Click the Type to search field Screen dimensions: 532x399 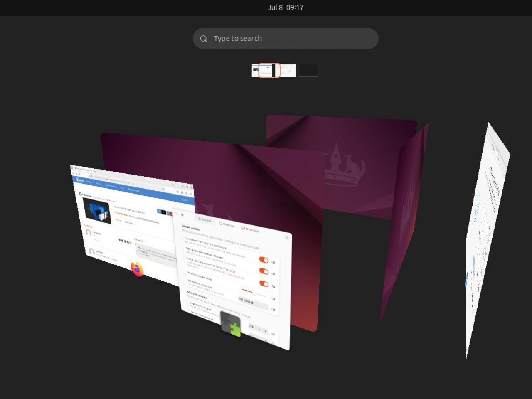coord(286,39)
